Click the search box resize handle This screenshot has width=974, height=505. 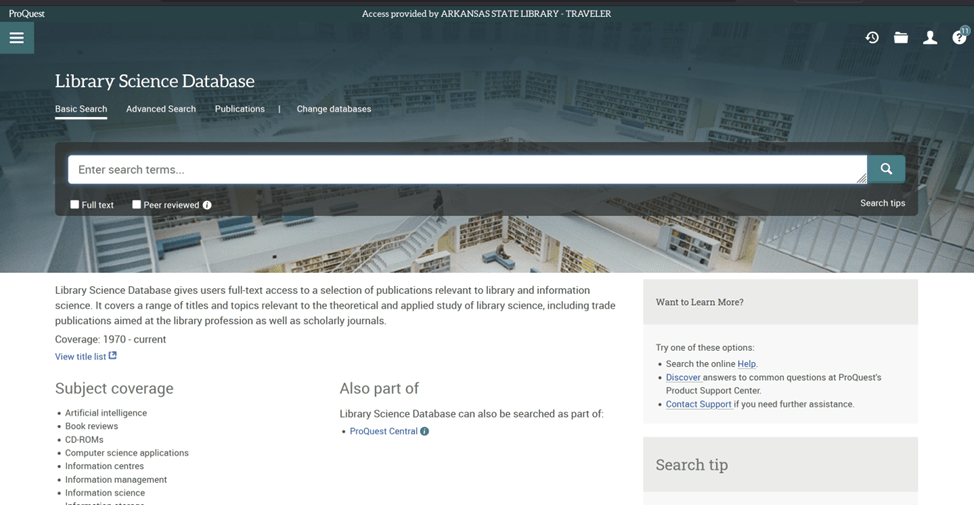click(x=861, y=178)
